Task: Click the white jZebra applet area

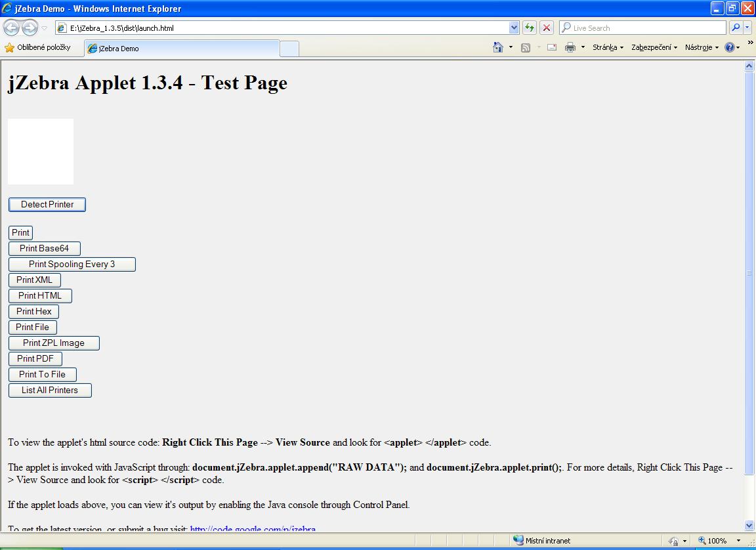Action: pyautogui.click(x=41, y=152)
